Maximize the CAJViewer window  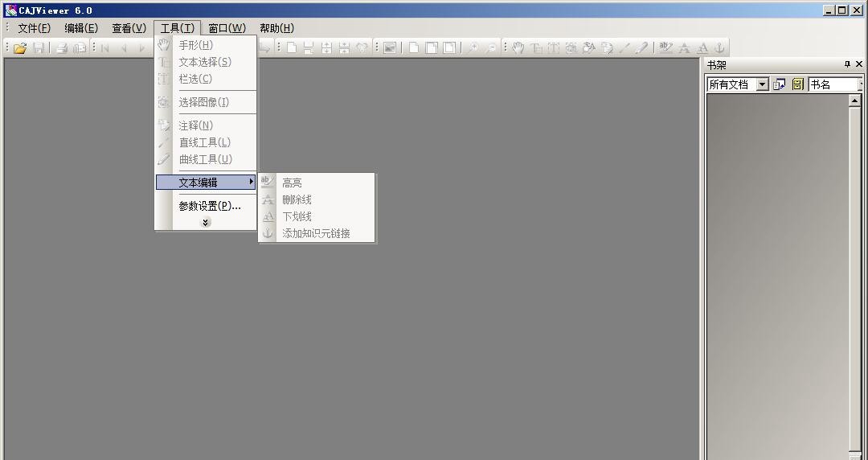click(x=841, y=10)
